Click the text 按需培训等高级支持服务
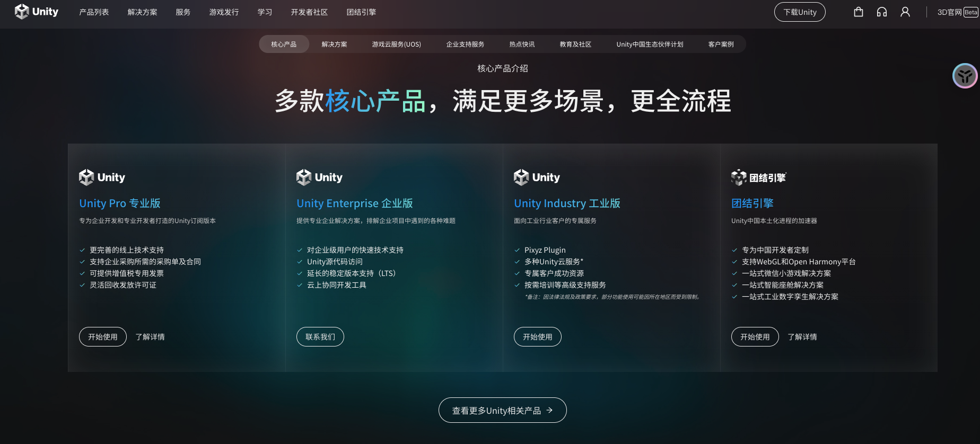The width and height of the screenshot is (980, 444). coord(565,285)
